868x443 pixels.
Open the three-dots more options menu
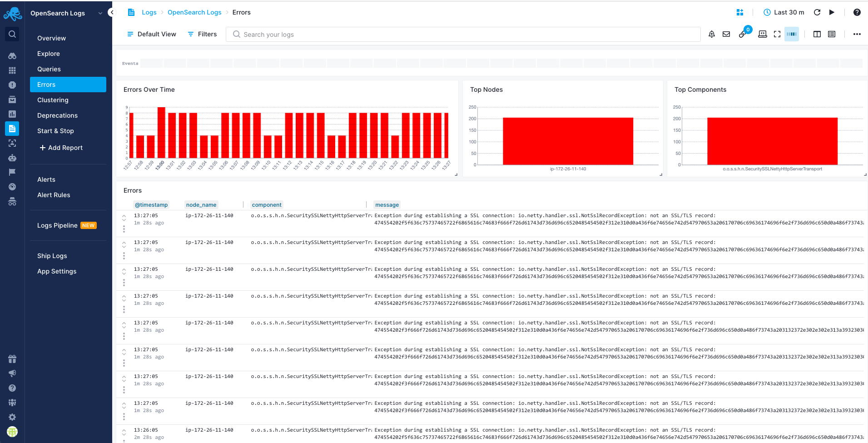[x=857, y=34]
